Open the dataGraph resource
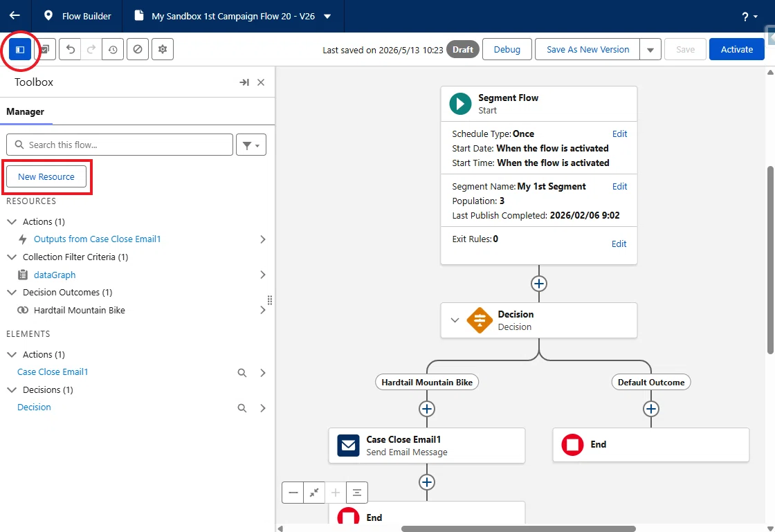 (55, 275)
